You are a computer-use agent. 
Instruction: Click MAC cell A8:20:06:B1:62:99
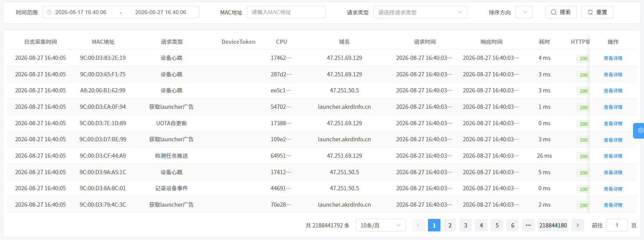(103, 90)
